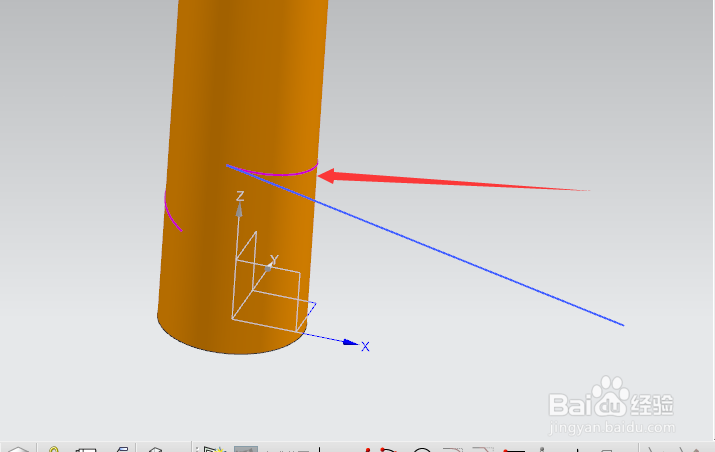Click the X axis label

[365, 347]
